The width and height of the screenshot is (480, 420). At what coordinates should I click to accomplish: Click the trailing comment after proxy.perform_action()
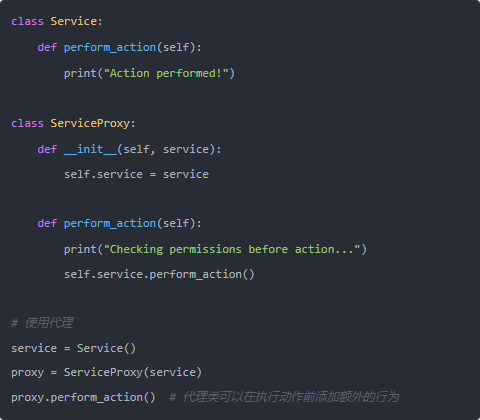tap(284, 397)
